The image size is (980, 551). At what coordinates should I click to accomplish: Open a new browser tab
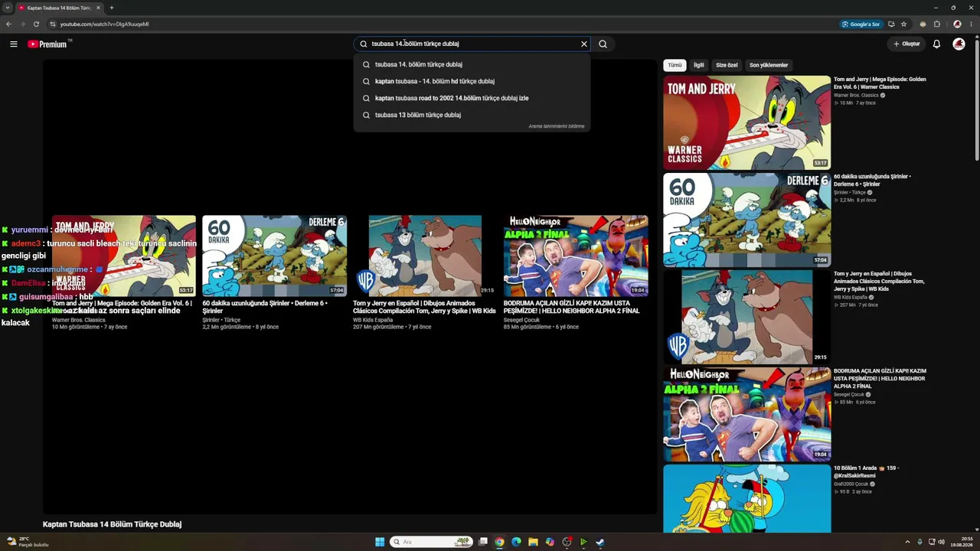[112, 8]
